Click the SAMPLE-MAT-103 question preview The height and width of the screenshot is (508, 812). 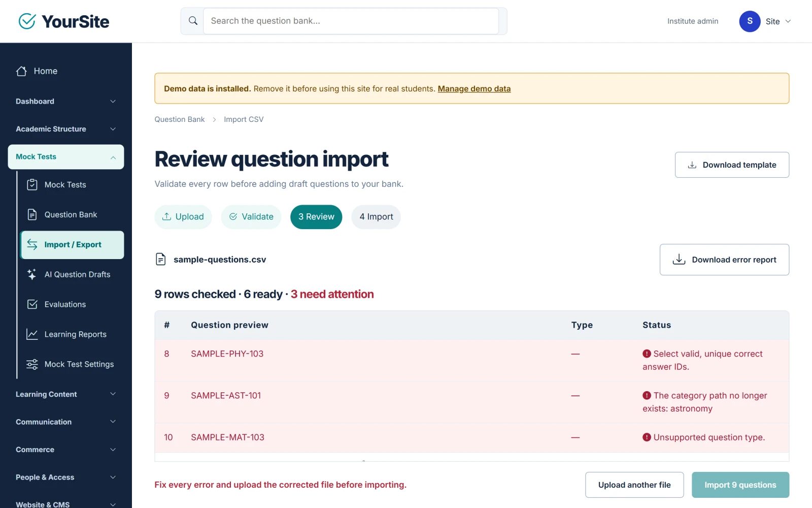click(x=228, y=437)
